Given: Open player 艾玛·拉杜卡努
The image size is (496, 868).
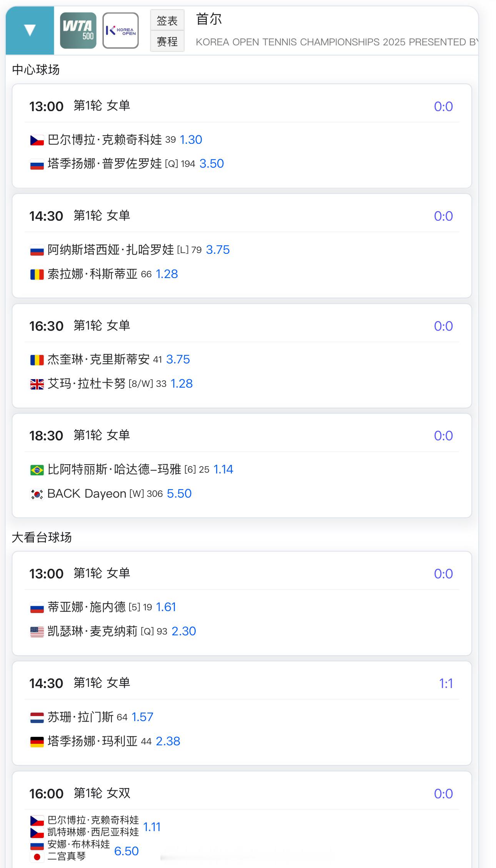Looking at the screenshot, I should tap(87, 383).
